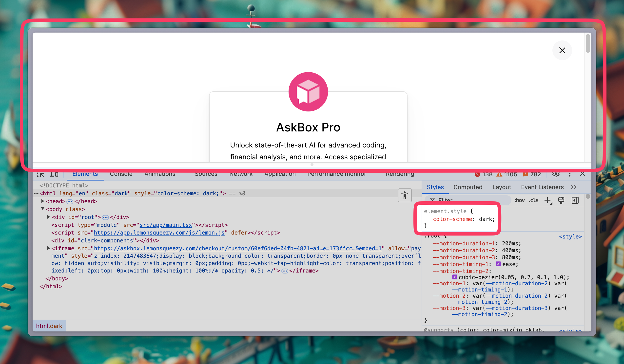Screen dimensions: 624x364
Task: Select the DOCTYPE html line
Action: pos(64,186)
